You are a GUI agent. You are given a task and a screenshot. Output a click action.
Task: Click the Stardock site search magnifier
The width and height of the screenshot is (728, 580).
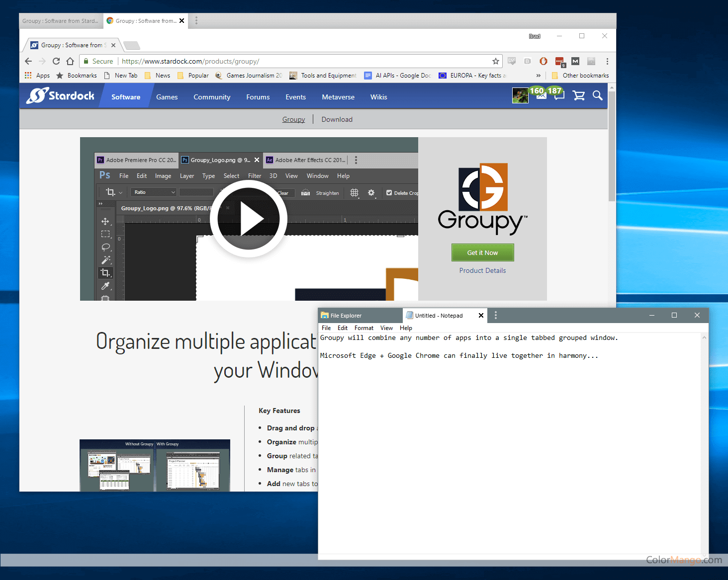[597, 95]
